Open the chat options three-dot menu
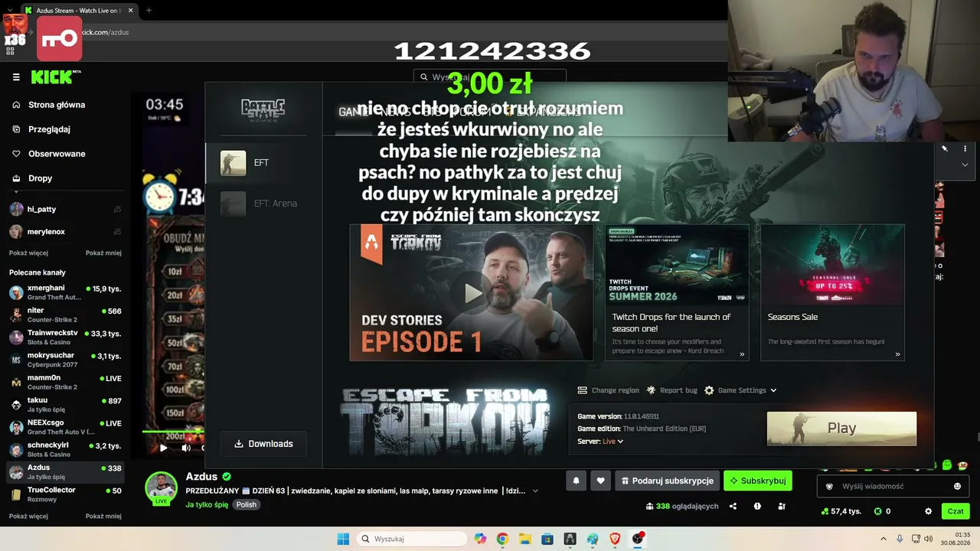 pos(965,148)
